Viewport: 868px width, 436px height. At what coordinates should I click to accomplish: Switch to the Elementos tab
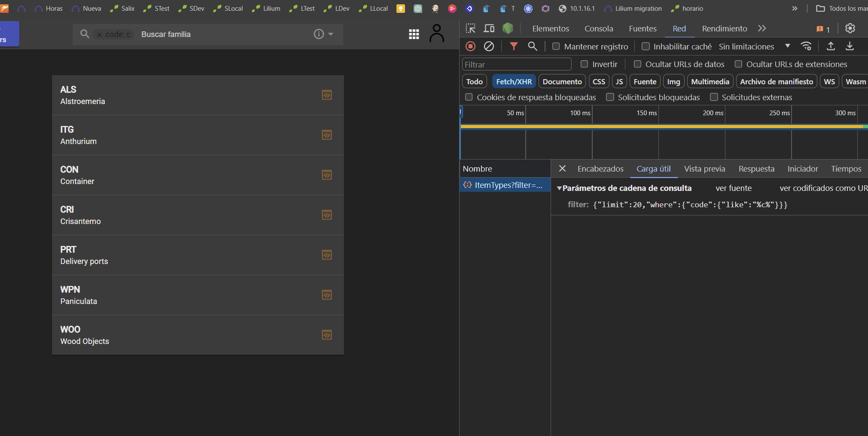click(x=551, y=28)
